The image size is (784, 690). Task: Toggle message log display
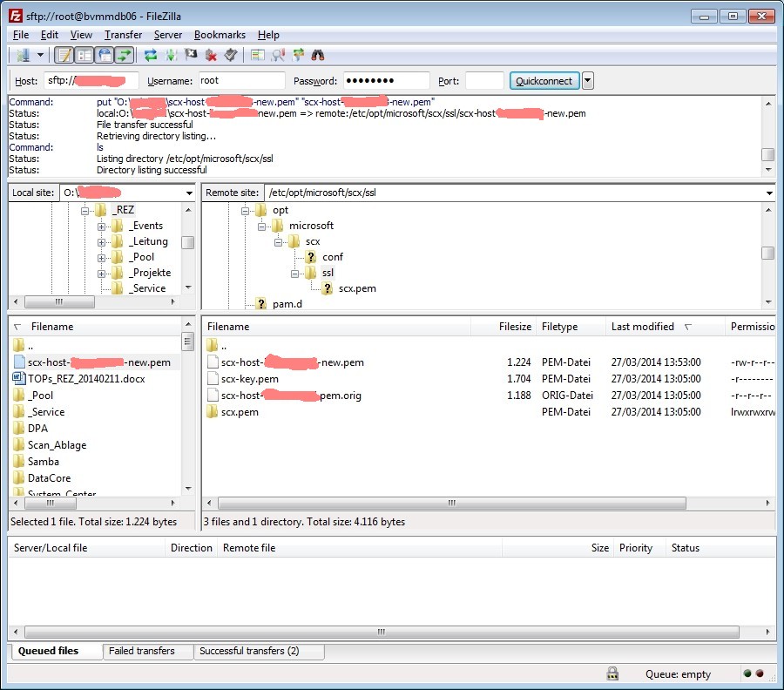click(64, 55)
